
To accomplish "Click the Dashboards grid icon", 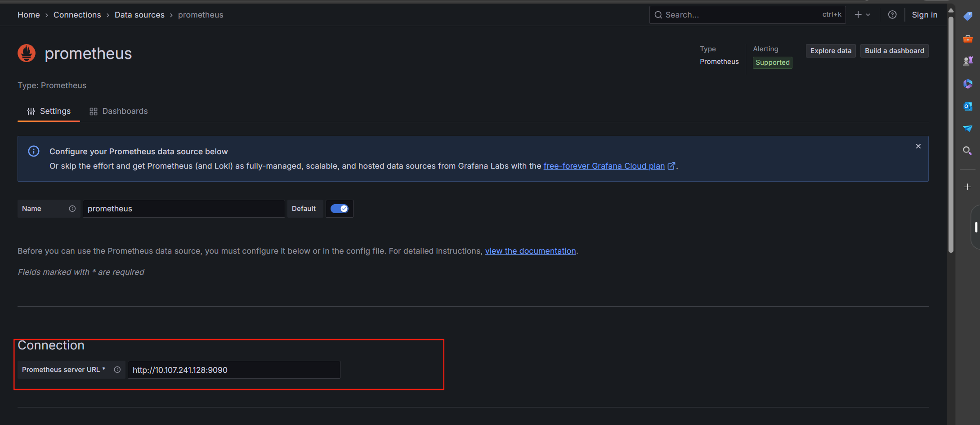I will pos(94,112).
